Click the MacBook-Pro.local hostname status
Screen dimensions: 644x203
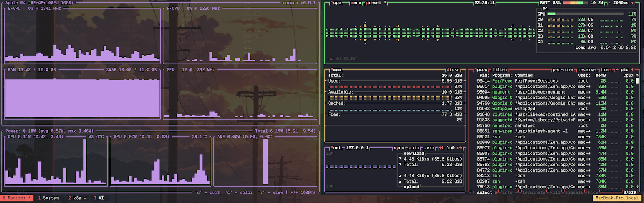617,198
